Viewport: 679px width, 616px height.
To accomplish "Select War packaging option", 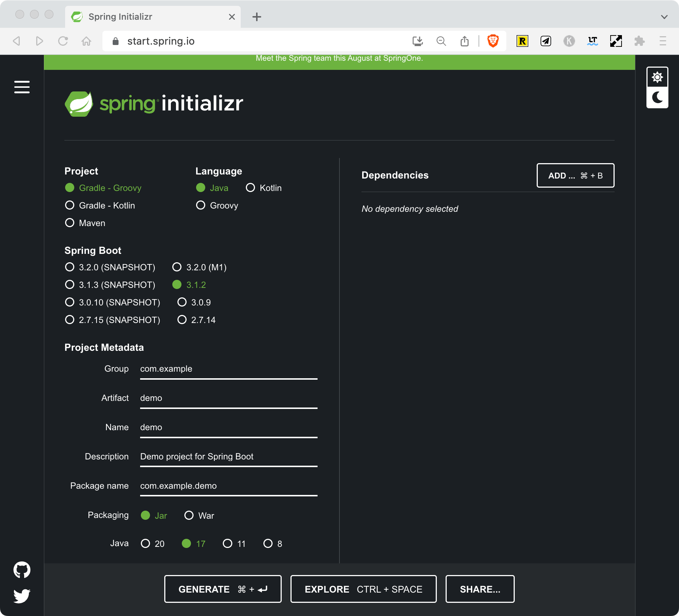I will [x=189, y=515].
